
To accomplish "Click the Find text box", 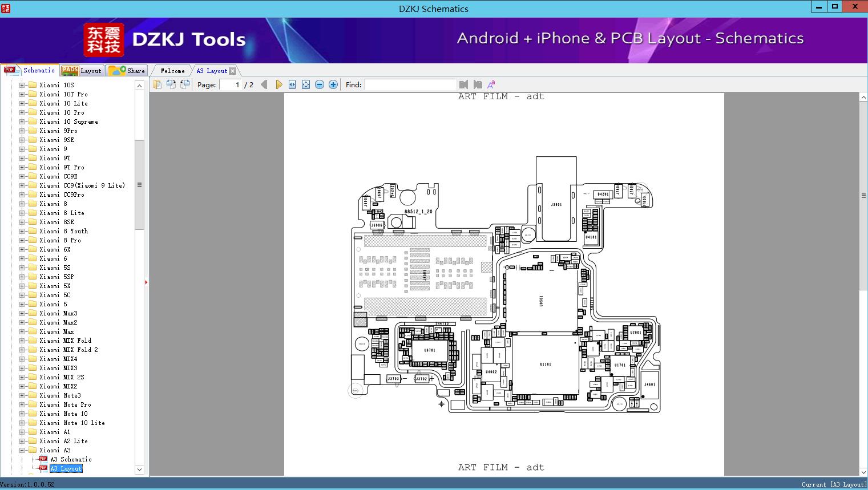I will point(410,84).
